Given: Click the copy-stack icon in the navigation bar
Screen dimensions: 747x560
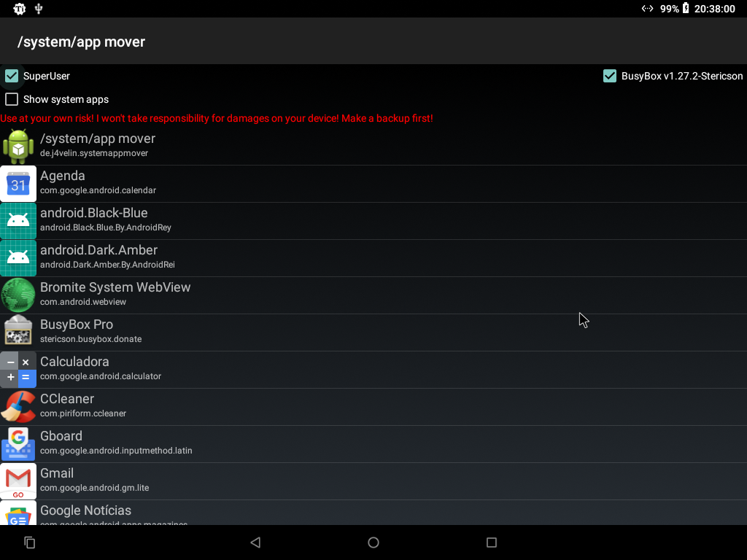Looking at the screenshot, I should point(29,542).
